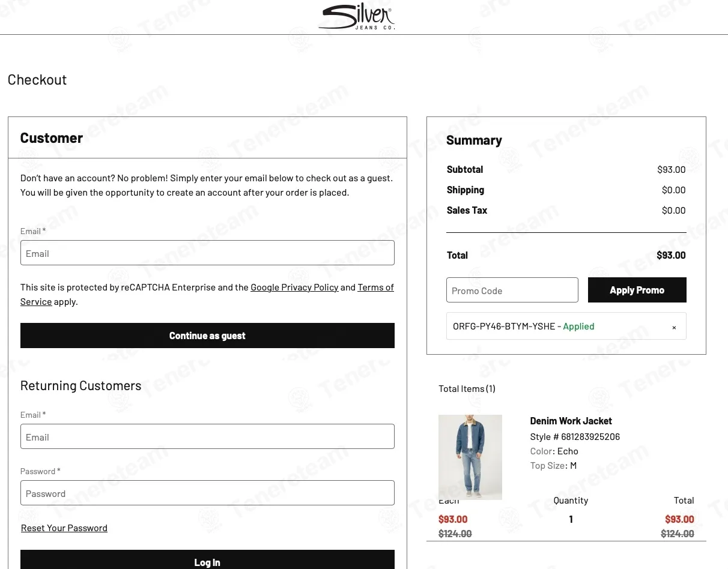Image resolution: width=728 pixels, height=569 pixels.
Task: Click the Denim Work Jacket product name
Action: [x=571, y=421]
